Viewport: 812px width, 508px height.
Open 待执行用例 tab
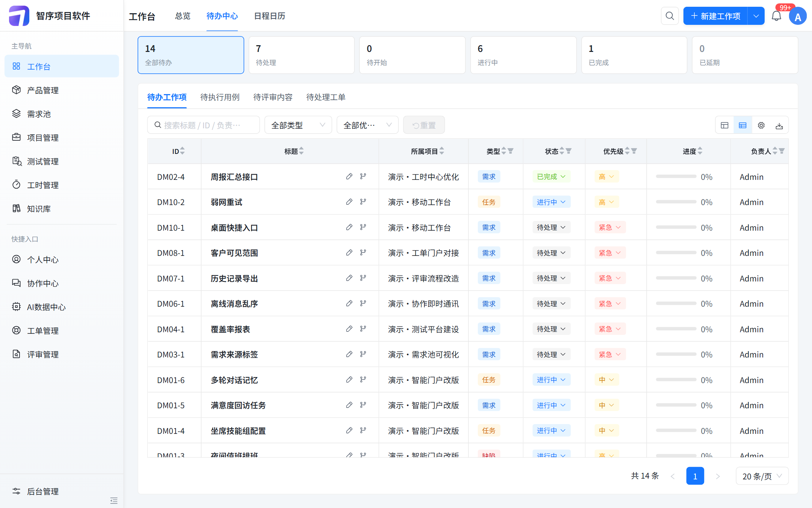(220, 97)
